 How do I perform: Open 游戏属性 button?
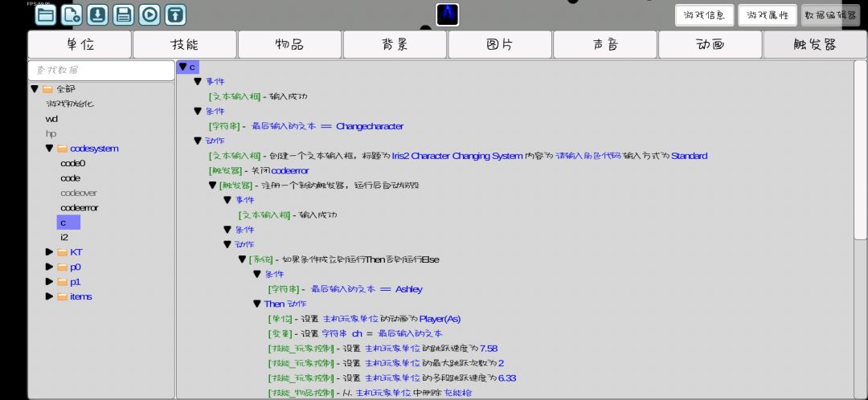[768, 15]
